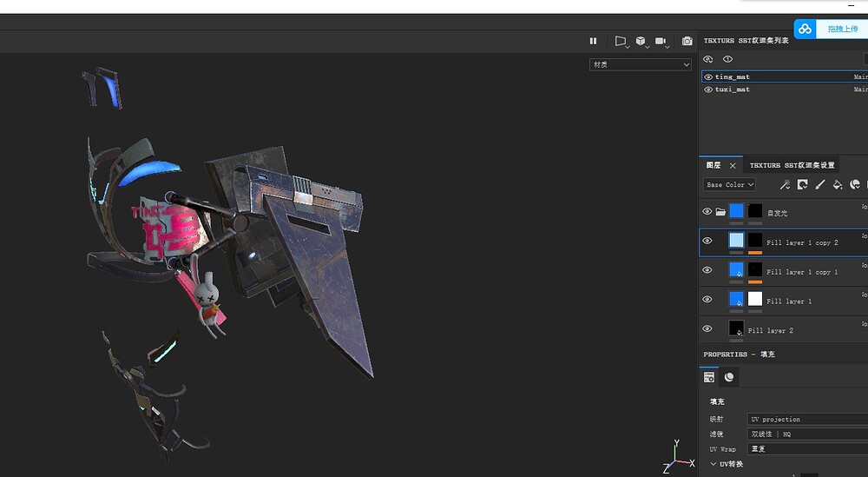Select black mask of Fill layer 1 copy 2

pyautogui.click(x=755, y=240)
